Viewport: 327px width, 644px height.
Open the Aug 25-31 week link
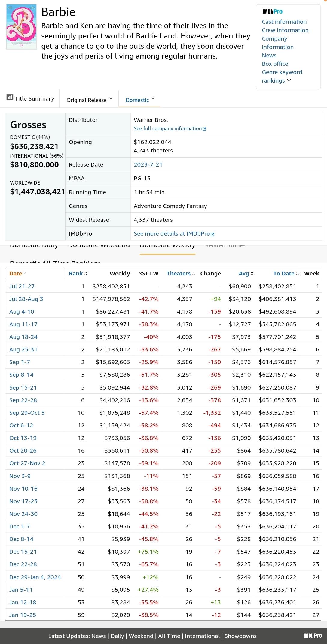[x=23, y=349]
